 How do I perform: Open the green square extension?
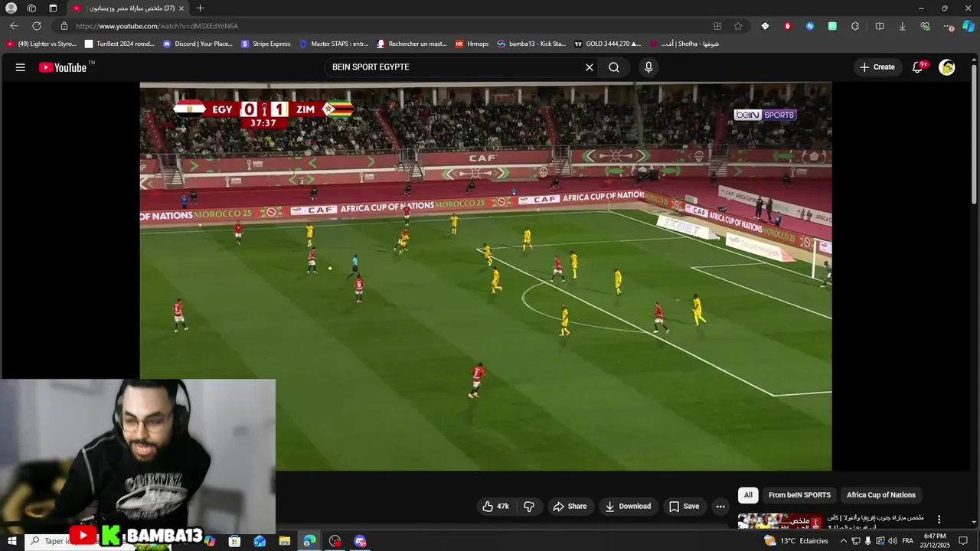832,26
